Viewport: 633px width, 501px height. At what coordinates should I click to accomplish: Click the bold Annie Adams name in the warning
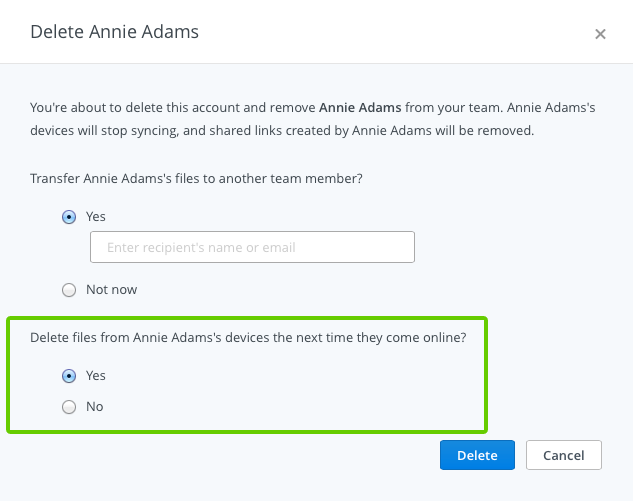coord(360,106)
